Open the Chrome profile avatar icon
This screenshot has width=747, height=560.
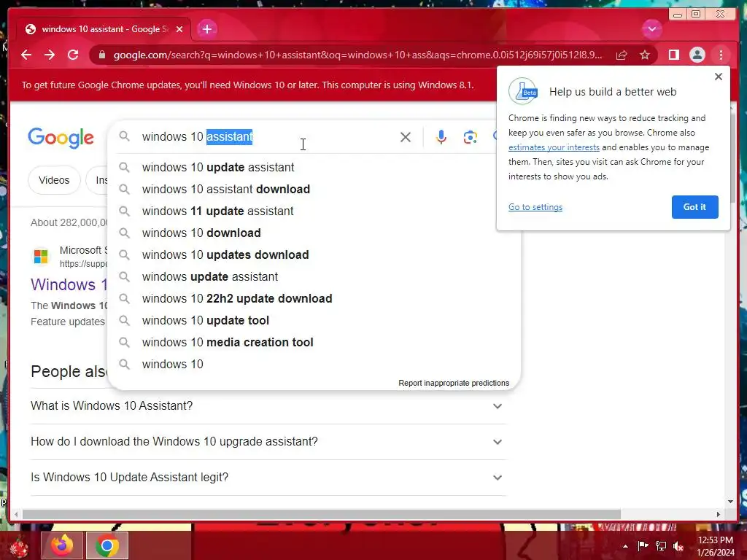697,55
